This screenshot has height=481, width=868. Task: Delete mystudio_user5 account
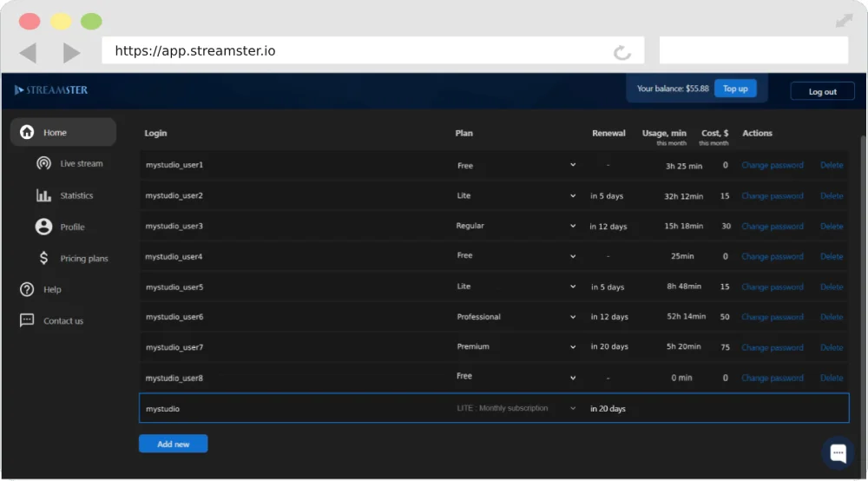point(832,287)
